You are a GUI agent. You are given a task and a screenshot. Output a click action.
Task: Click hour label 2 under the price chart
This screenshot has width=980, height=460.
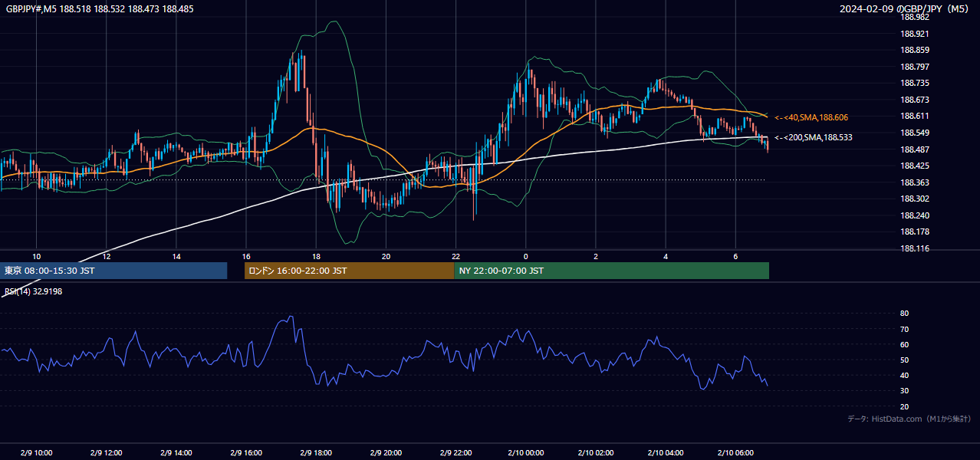click(x=596, y=256)
